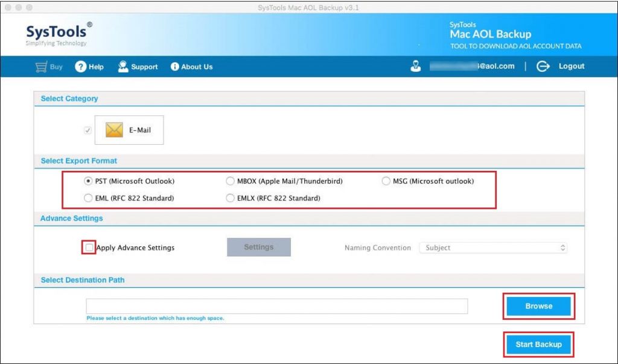Click the Help question mark icon
The image size is (618, 364).
click(x=80, y=66)
